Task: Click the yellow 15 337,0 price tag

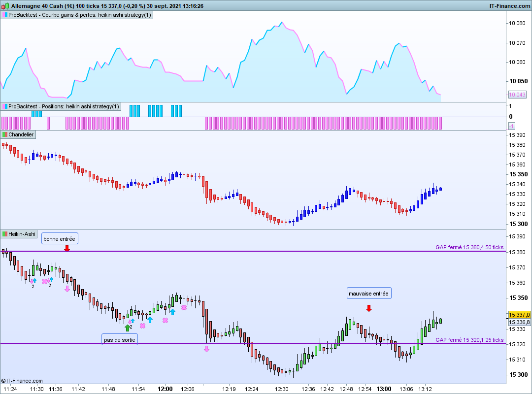Action: click(x=519, y=315)
